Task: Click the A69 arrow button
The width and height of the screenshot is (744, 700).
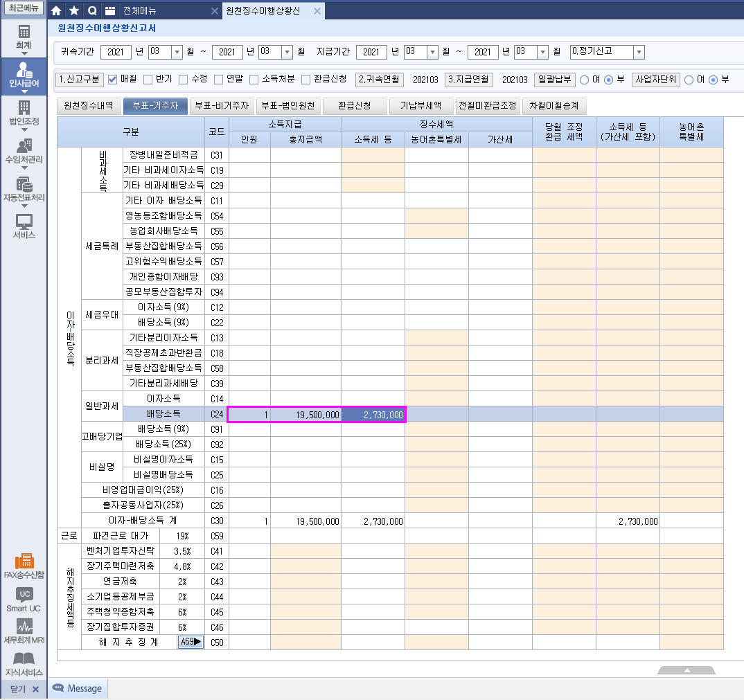Action: pos(191,642)
